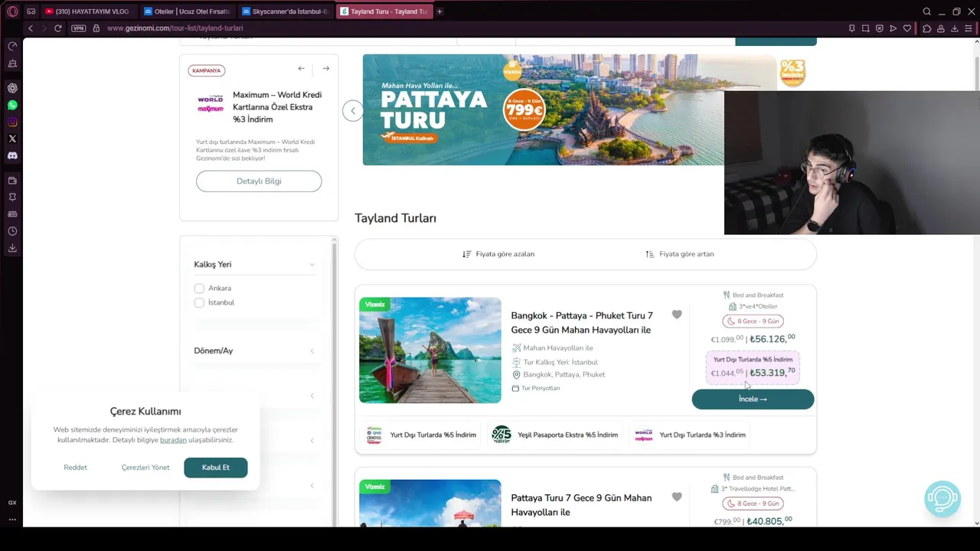The width and height of the screenshot is (980, 551).
Task: Toggle the VPN badge in address bar
Action: point(78,28)
